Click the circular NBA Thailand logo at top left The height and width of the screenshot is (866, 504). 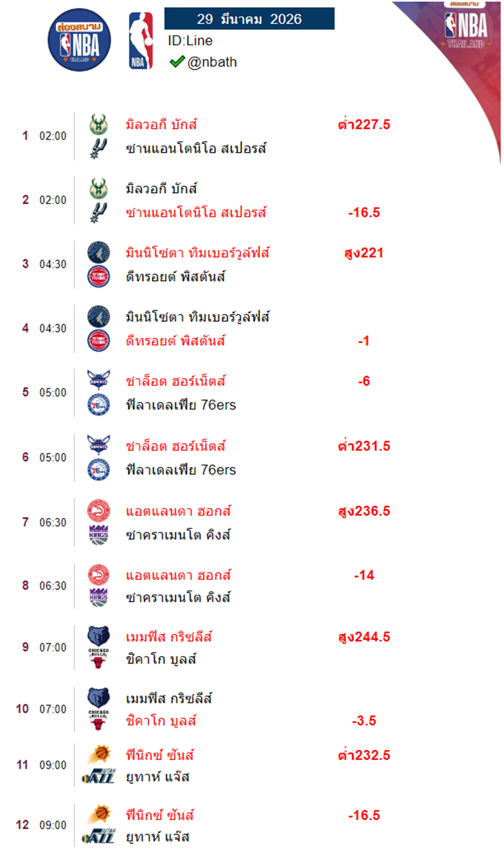(80, 40)
